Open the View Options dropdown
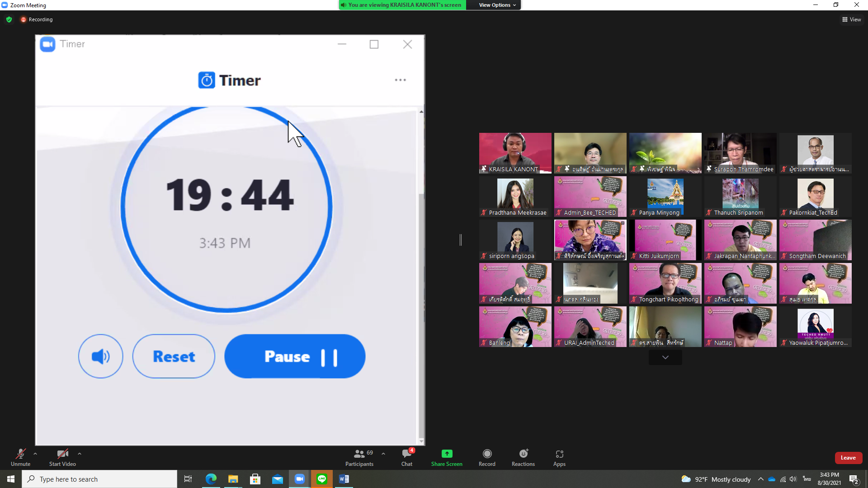Viewport: 868px width, 488px height. pos(497,5)
